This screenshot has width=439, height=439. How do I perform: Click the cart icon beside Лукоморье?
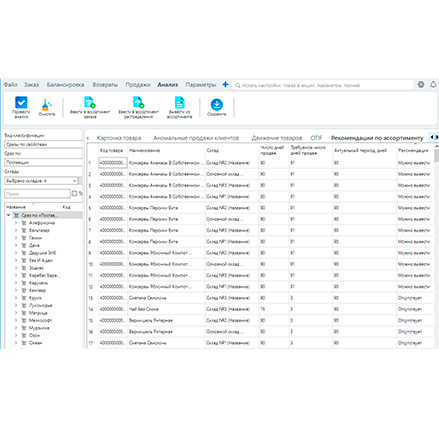pos(24,305)
